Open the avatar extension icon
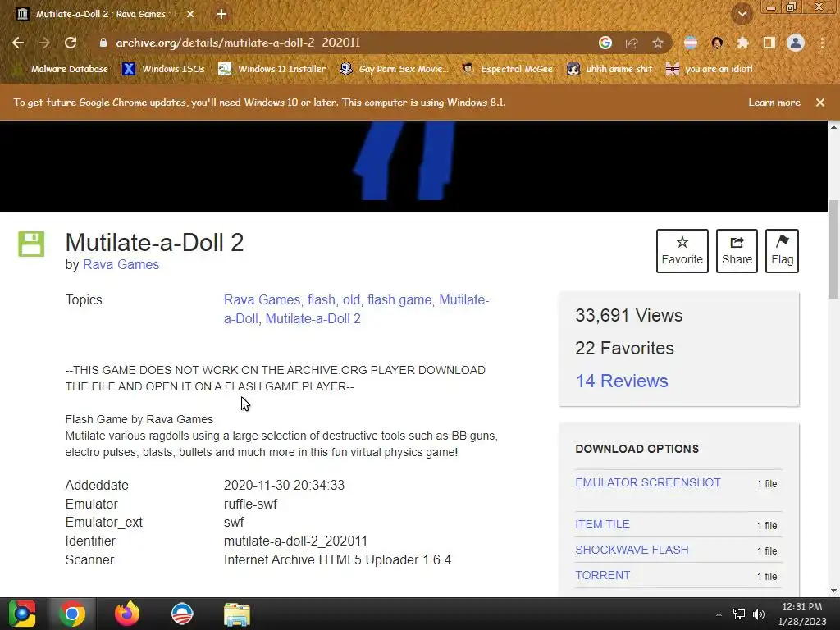 [x=717, y=43]
